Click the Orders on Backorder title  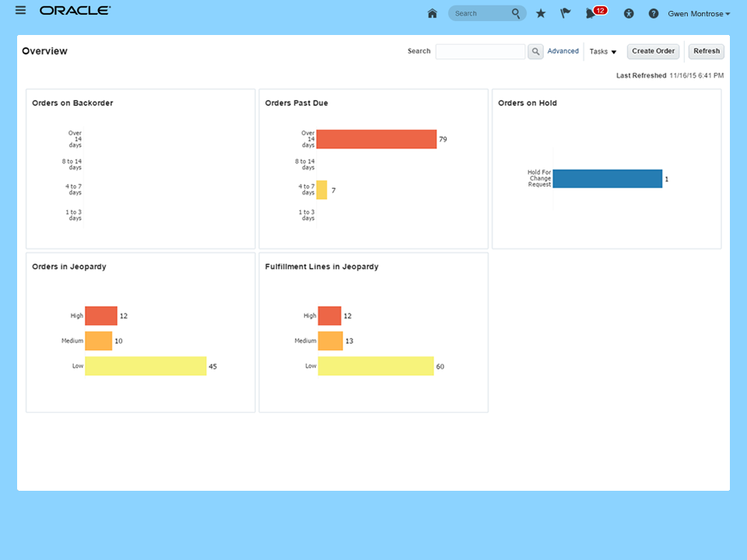72,103
